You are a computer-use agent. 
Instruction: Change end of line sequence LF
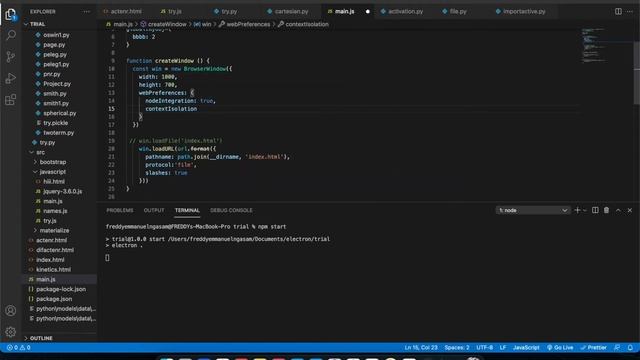tap(503, 348)
